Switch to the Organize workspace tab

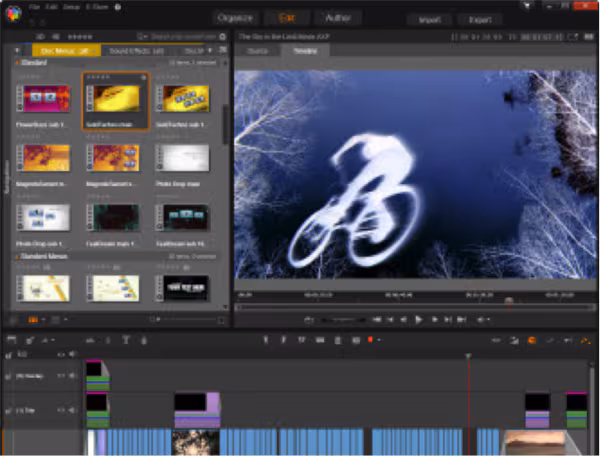click(235, 18)
